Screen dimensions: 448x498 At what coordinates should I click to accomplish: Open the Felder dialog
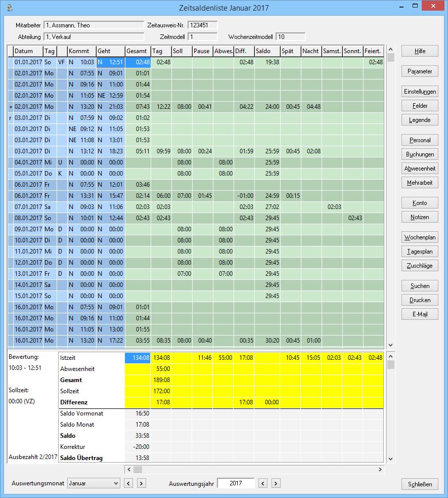tap(420, 106)
